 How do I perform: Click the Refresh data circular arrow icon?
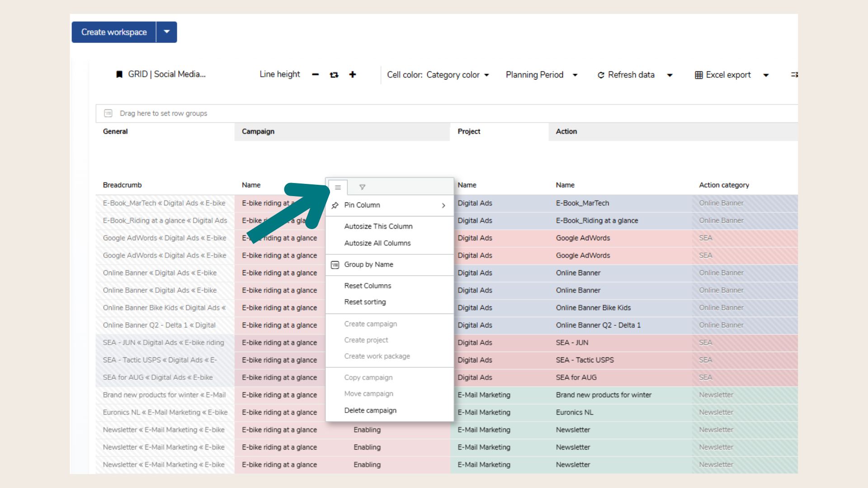point(601,75)
